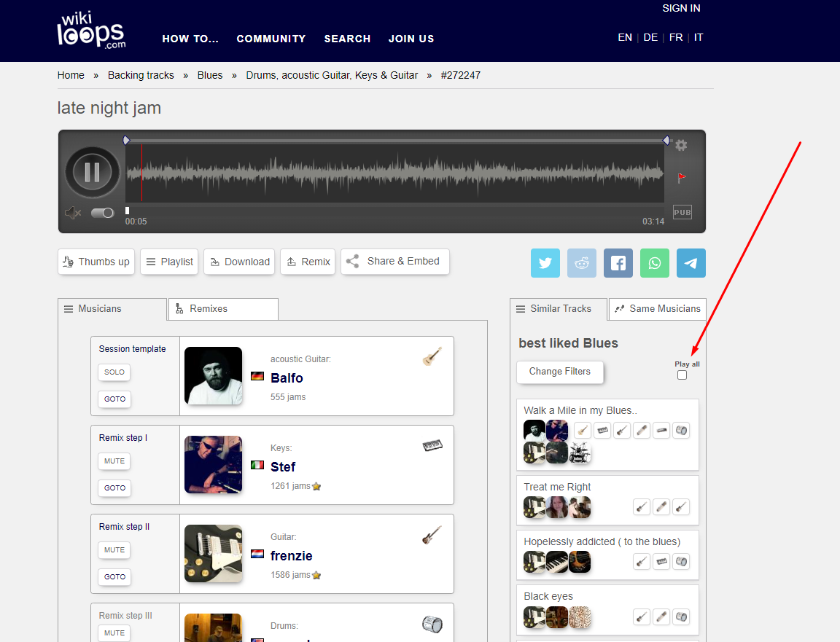840x642 pixels.
Task: Open the COMMUNITY menu
Action: pyautogui.click(x=271, y=39)
